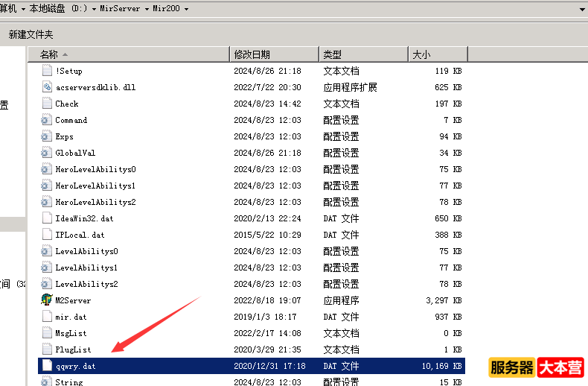Click the Exps configuration file name
The height and width of the screenshot is (386, 588).
tap(64, 136)
